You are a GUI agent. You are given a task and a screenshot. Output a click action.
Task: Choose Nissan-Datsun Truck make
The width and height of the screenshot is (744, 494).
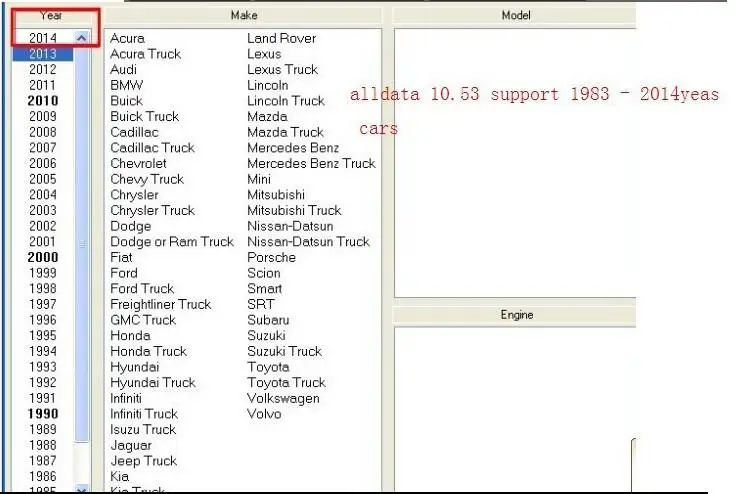point(308,242)
